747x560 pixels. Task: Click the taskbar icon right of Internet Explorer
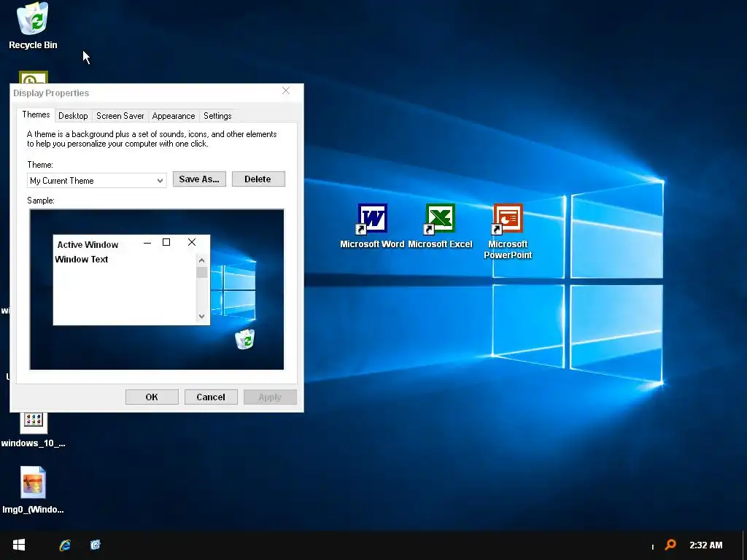pyautogui.click(x=96, y=545)
